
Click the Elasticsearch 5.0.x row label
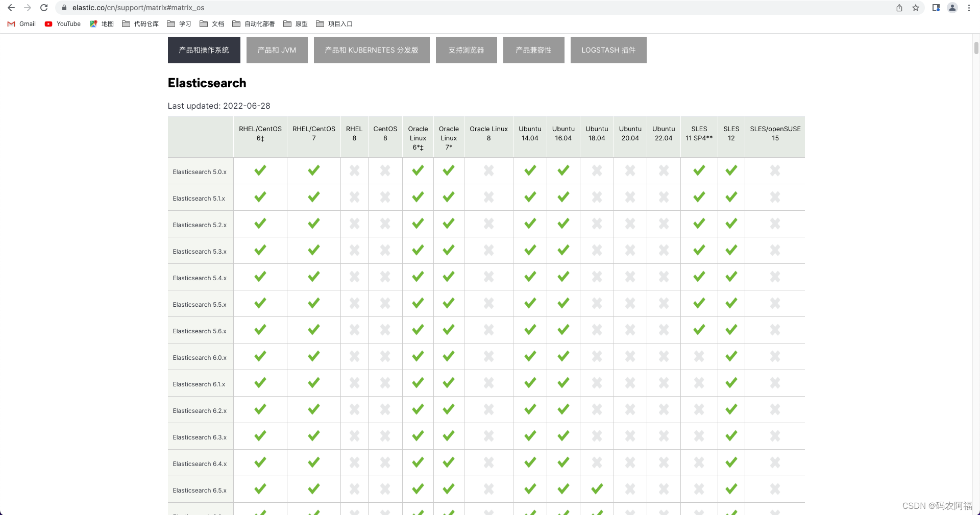[200, 172]
